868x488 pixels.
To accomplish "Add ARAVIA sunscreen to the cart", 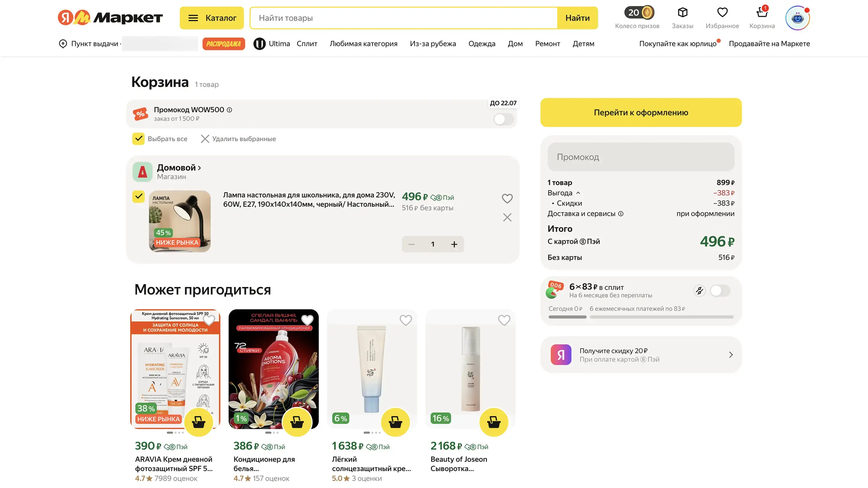I will point(199,422).
